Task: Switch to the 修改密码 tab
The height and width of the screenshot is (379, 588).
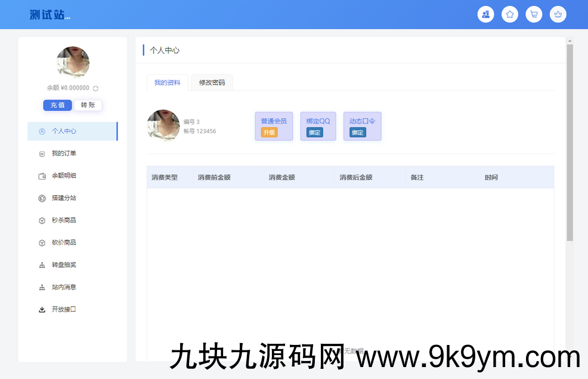Action: coord(212,83)
